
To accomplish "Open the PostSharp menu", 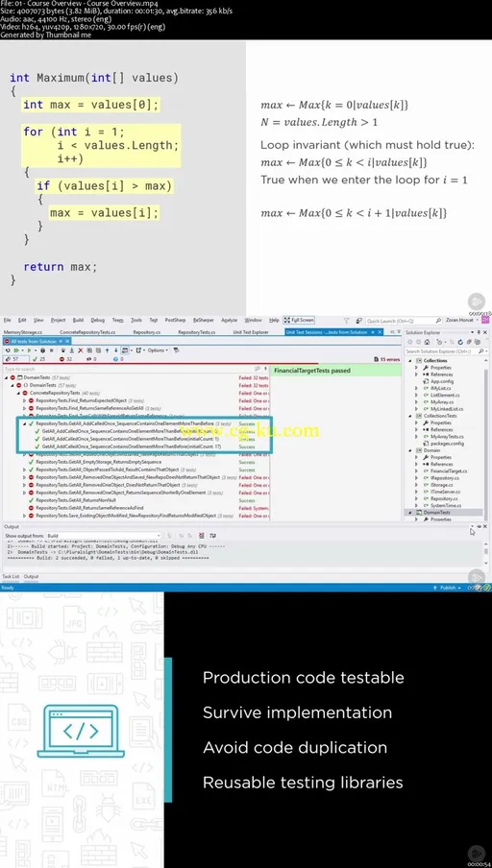I will pyautogui.click(x=175, y=320).
